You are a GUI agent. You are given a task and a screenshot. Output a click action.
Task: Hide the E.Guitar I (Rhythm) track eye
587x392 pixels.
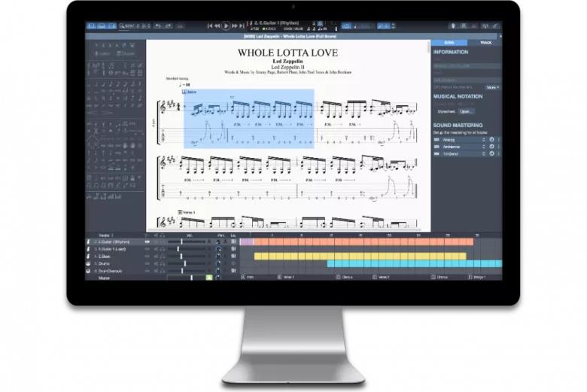(x=147, y=242)
